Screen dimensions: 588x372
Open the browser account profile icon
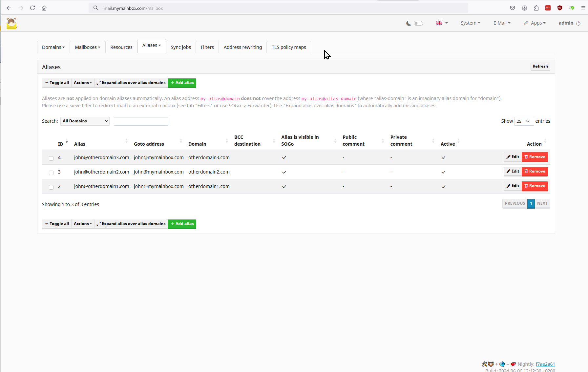pos(524,8)
